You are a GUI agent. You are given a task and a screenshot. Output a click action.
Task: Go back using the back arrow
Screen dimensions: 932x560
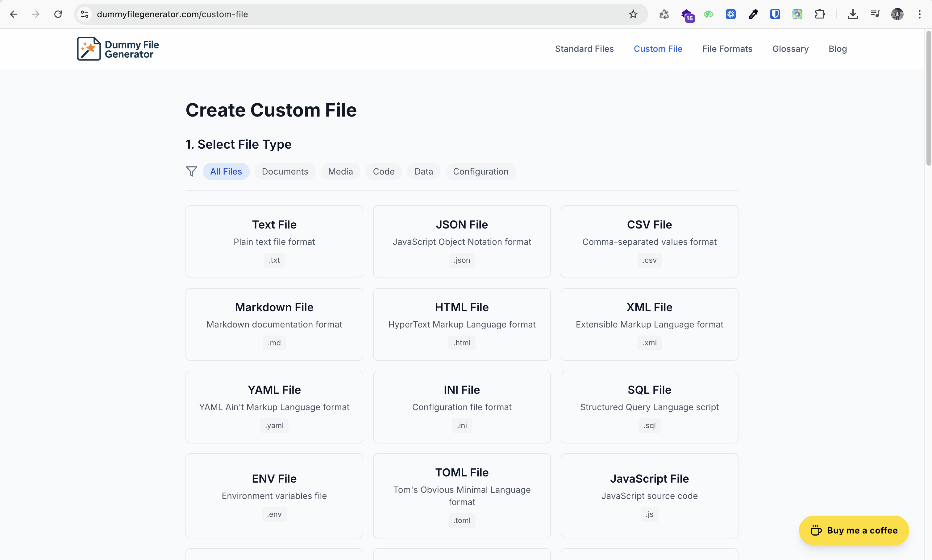pos(14,14)
